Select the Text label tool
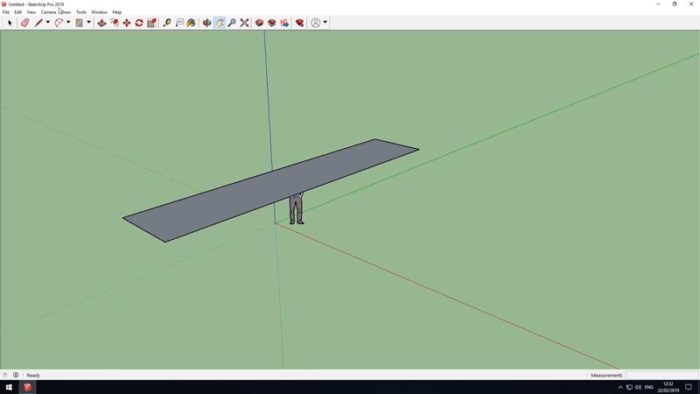The height and width of the screenshot is (394, 700). point(179,23)
